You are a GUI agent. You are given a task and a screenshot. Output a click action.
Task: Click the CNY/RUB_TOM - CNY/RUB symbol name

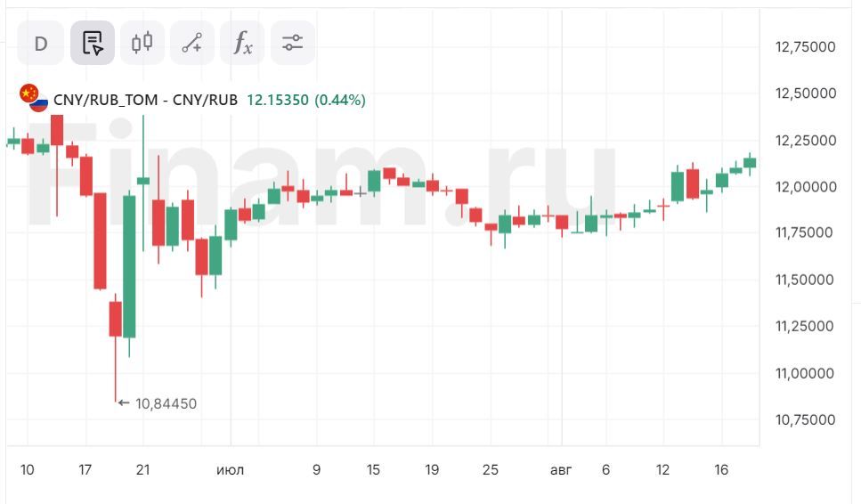[146, 101]
